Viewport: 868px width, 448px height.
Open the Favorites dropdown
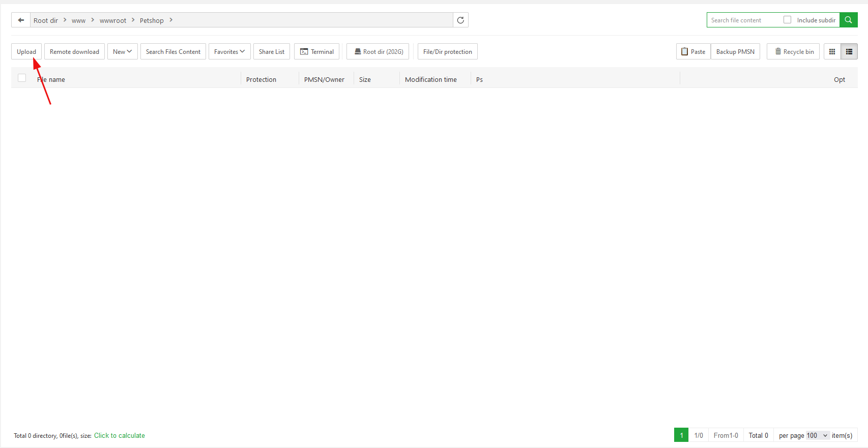(x=229, y=52)
